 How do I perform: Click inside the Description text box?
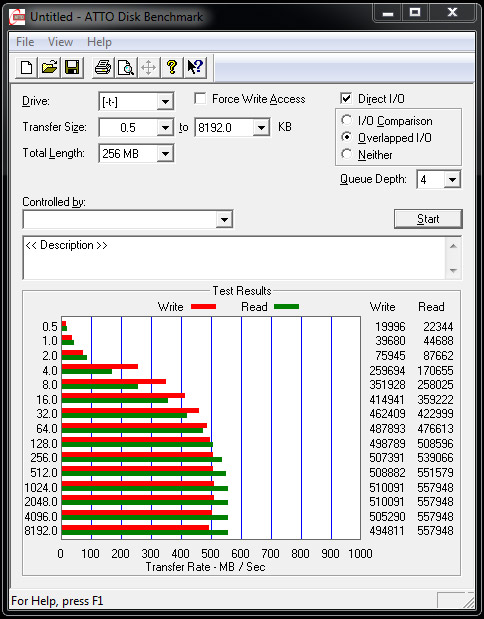(x=236, y=258)
